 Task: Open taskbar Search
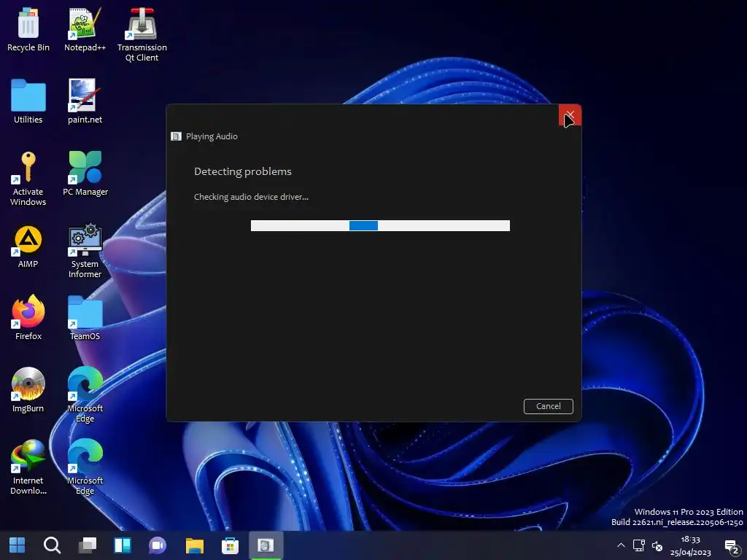click(x=52, y=545)
